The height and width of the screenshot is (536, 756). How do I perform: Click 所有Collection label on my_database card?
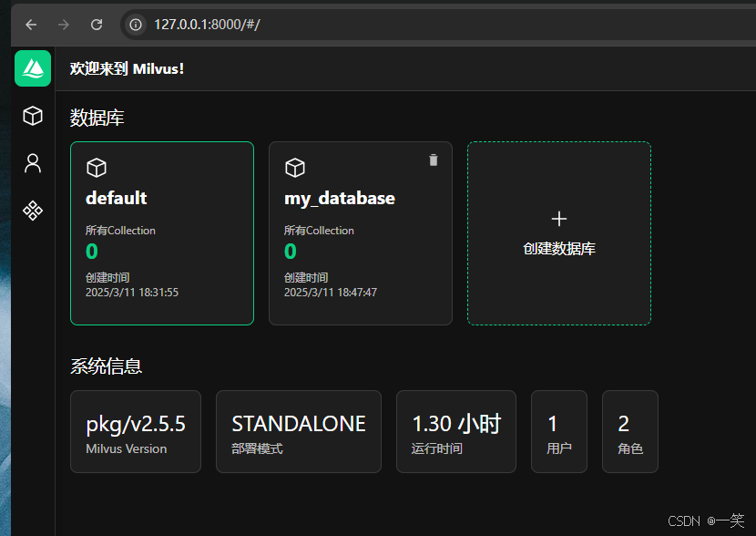point(319,231)
